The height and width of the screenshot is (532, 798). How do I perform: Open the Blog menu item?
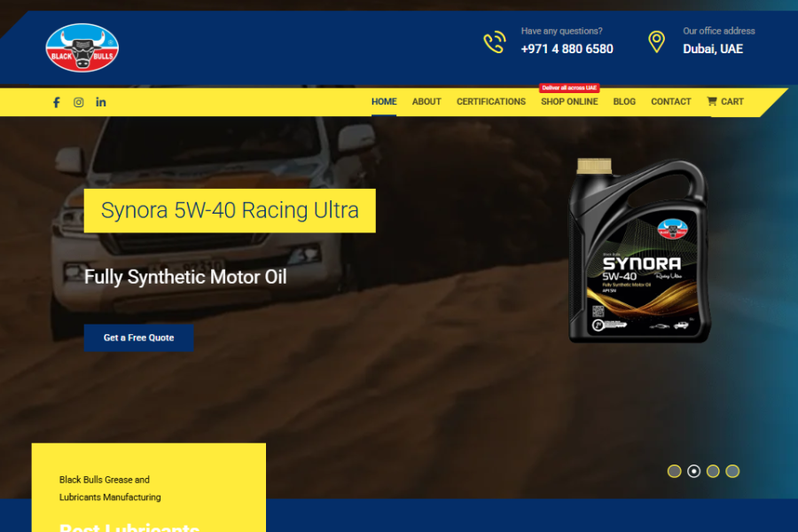click(624, 101)
